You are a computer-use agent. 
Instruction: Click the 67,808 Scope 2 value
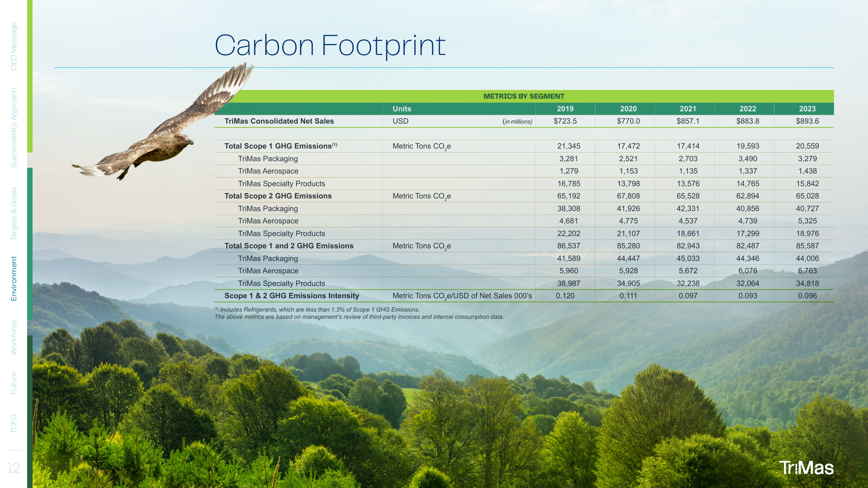pos(628,196)
